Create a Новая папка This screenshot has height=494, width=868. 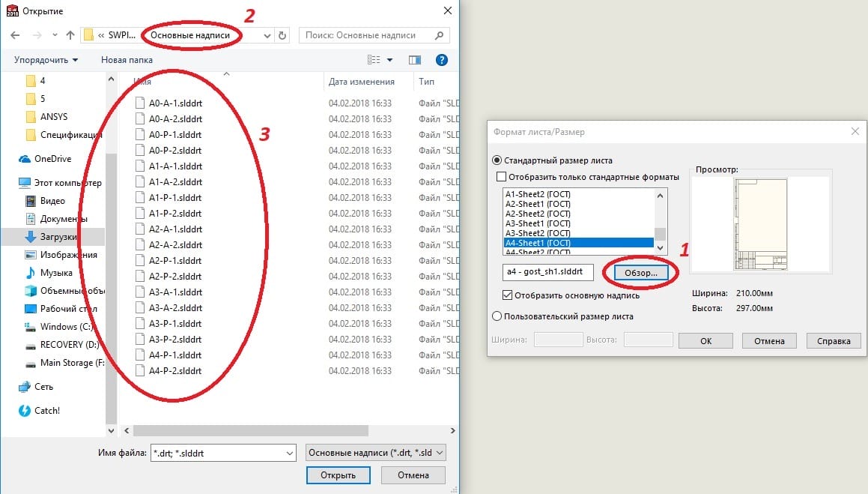tap(127, 60)
